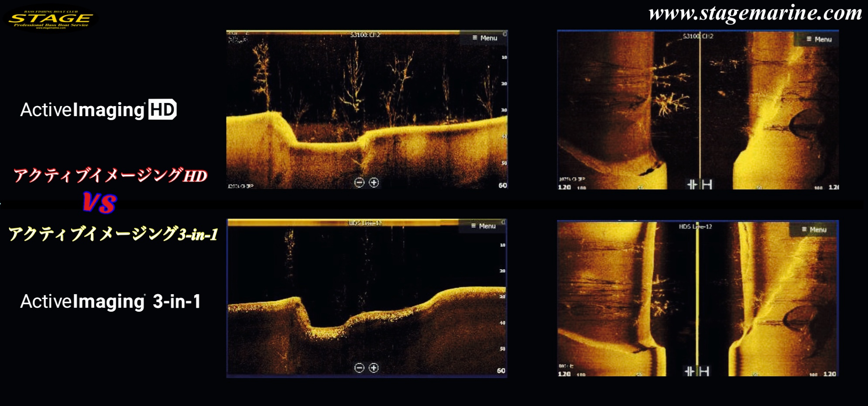The height and width of the screenshot is (406, 868).
Task: Click Japanese アクティブイメージングHD label
Action: (x=110, y=175)
